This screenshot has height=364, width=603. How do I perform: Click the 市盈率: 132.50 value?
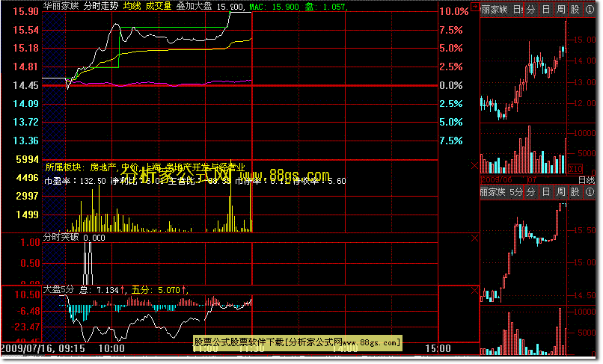click(x=75, y=181)
